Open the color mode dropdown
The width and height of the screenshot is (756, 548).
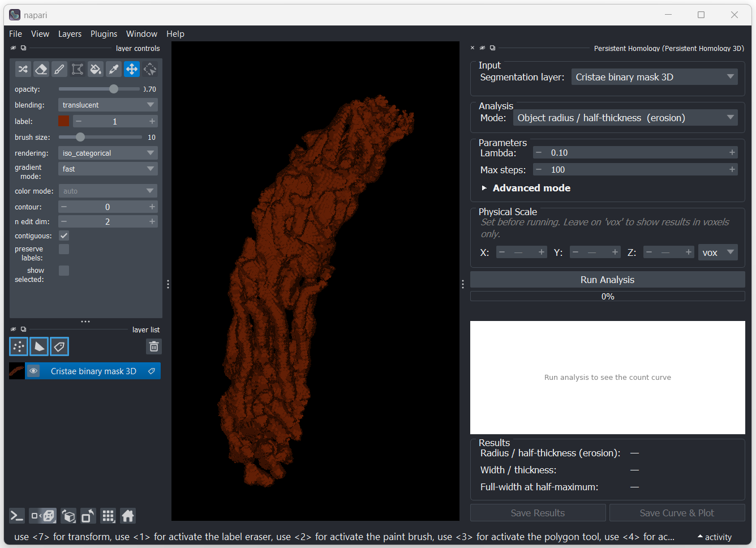tap(108, 191)
